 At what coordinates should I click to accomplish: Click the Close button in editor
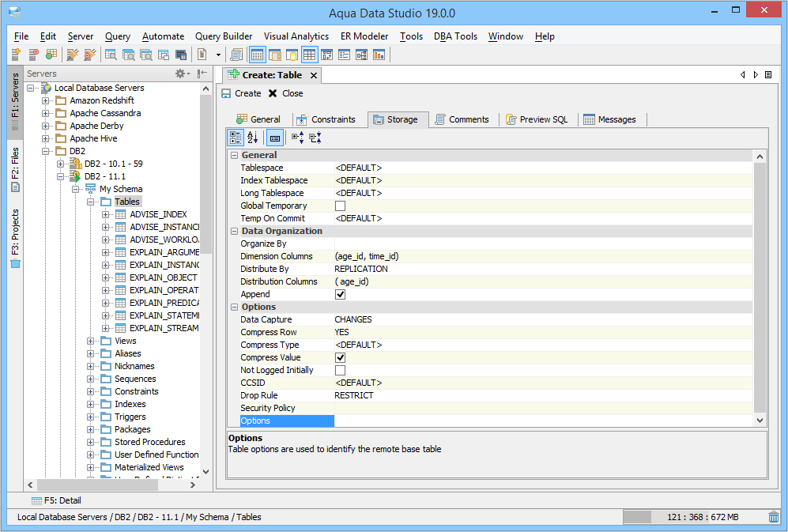285,93
